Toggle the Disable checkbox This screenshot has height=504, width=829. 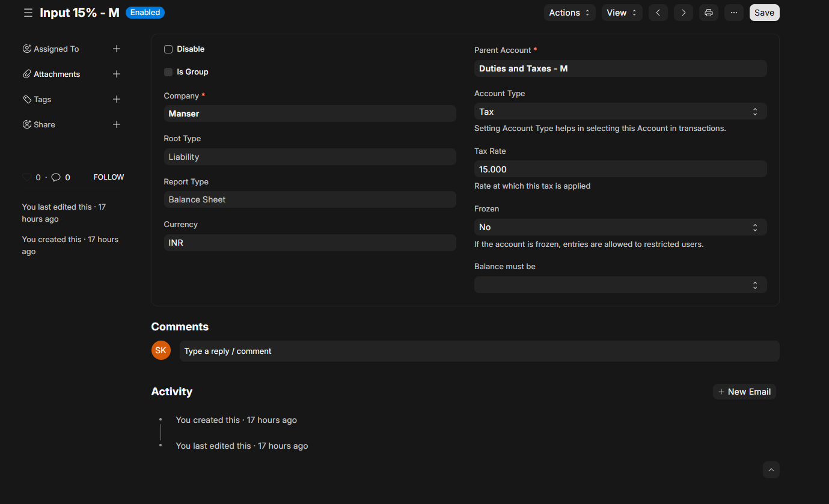pyautogui.click(x=168, y=49)
